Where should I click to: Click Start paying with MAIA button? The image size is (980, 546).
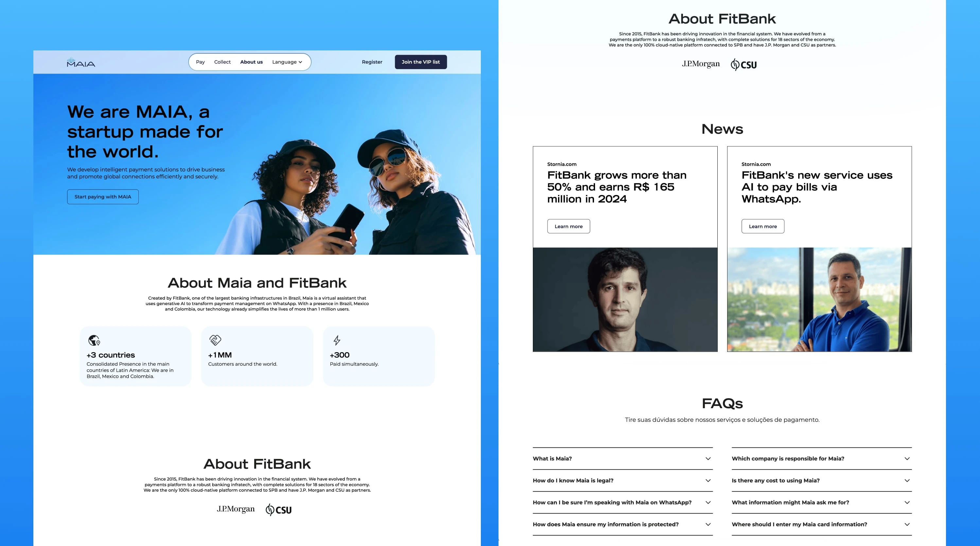pyautogui.click(x=103, y=197)
